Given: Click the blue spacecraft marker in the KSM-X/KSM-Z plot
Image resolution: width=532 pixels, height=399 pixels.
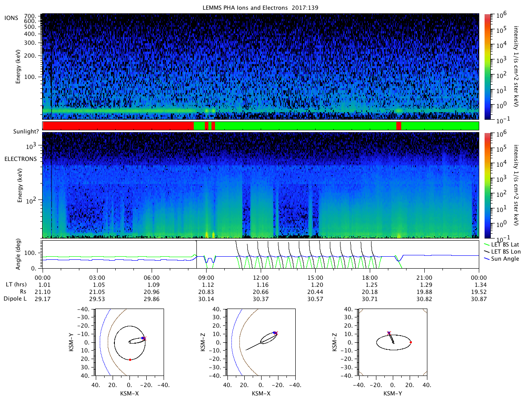Looking at the screenshot, I should (274, 332).
